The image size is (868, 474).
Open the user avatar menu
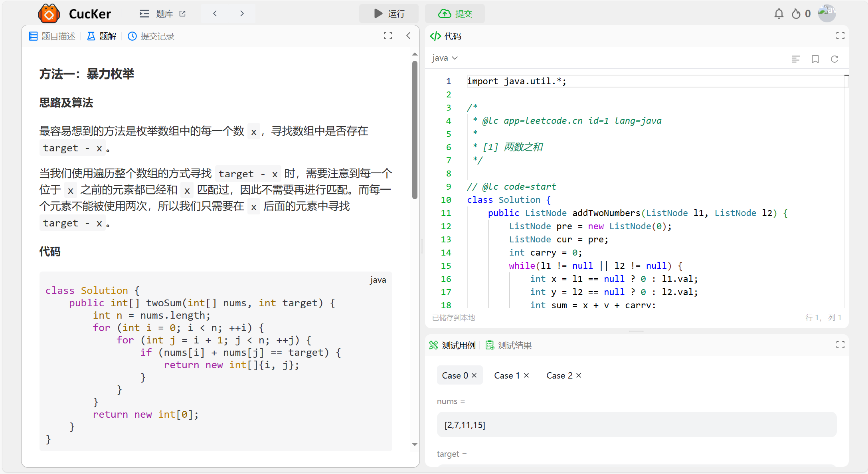(826, 13)
